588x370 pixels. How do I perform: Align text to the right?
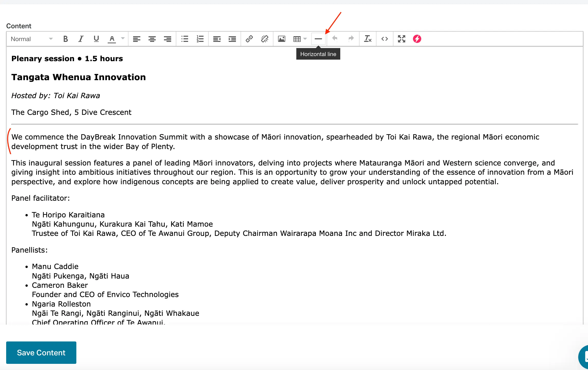click(168, 39)
